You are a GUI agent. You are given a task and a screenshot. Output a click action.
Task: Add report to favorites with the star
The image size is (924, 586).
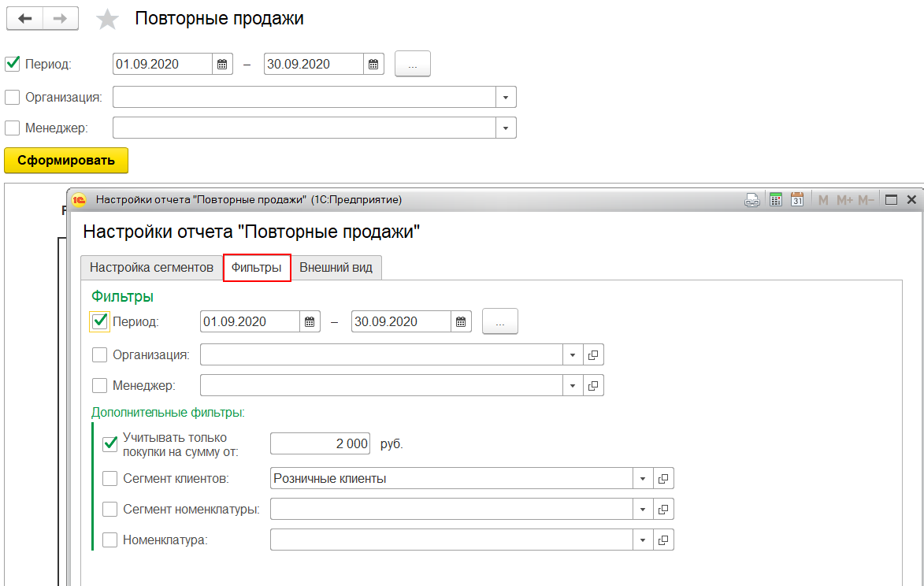tap(107, 20)
